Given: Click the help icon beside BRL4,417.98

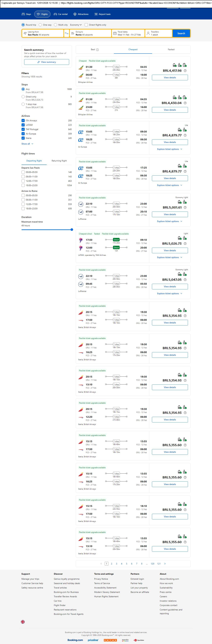Looking at the screenshot, I should point(185,71).
